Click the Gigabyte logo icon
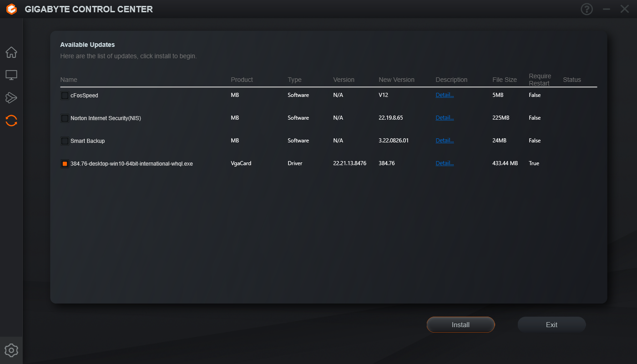 12,9
